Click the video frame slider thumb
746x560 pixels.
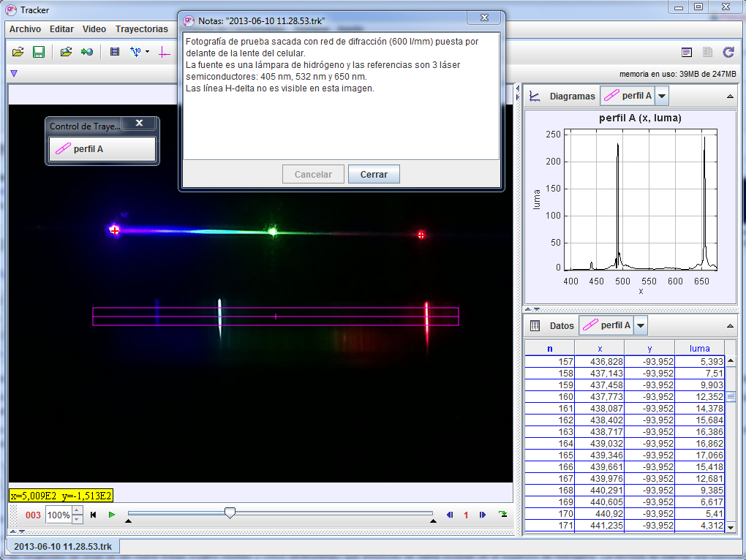[x=230, y=514]
